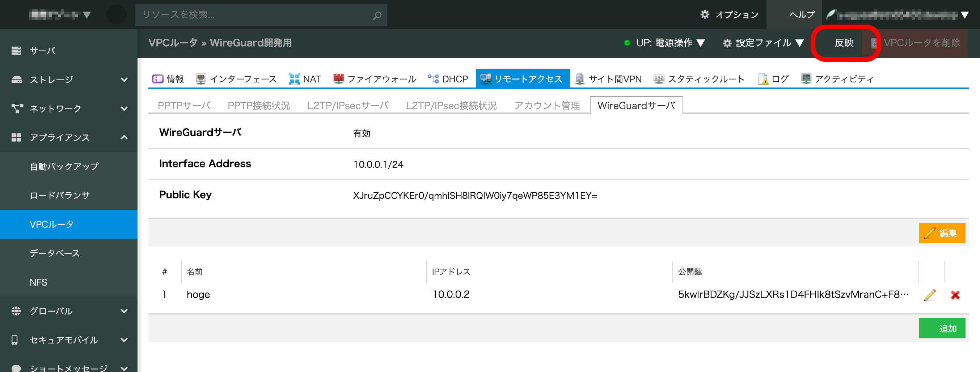Delete hoge peer with the red X icon
Viewport: 980px width, 372px height.
tap(955, 295)
